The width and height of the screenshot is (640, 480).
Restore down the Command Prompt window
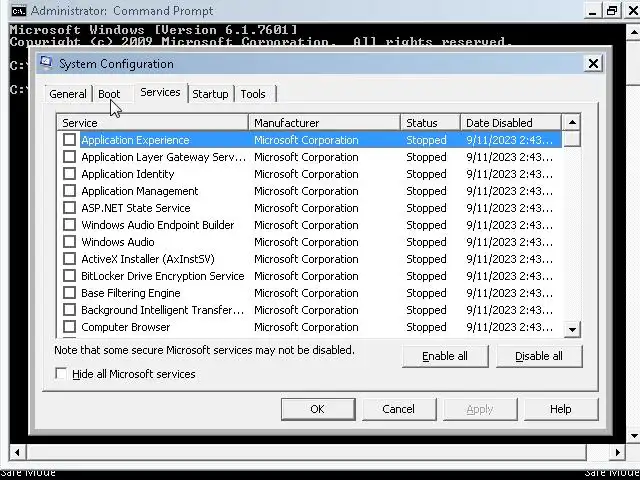point(611,10)
